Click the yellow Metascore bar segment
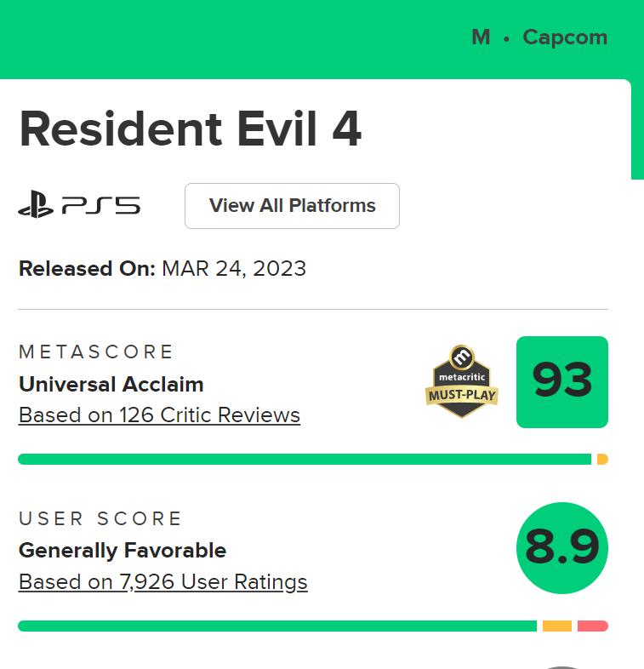 coord(602,460)
